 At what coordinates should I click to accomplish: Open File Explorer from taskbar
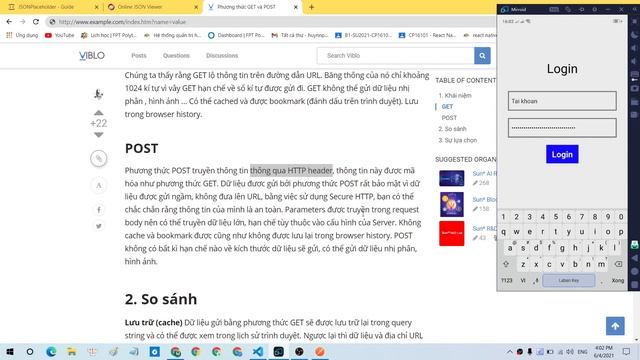(72, 351)
